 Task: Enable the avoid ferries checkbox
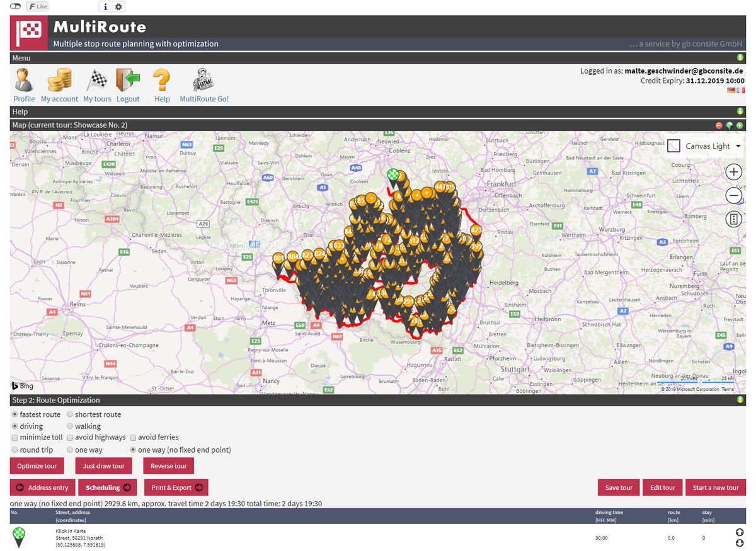click(x=132, y=437)
